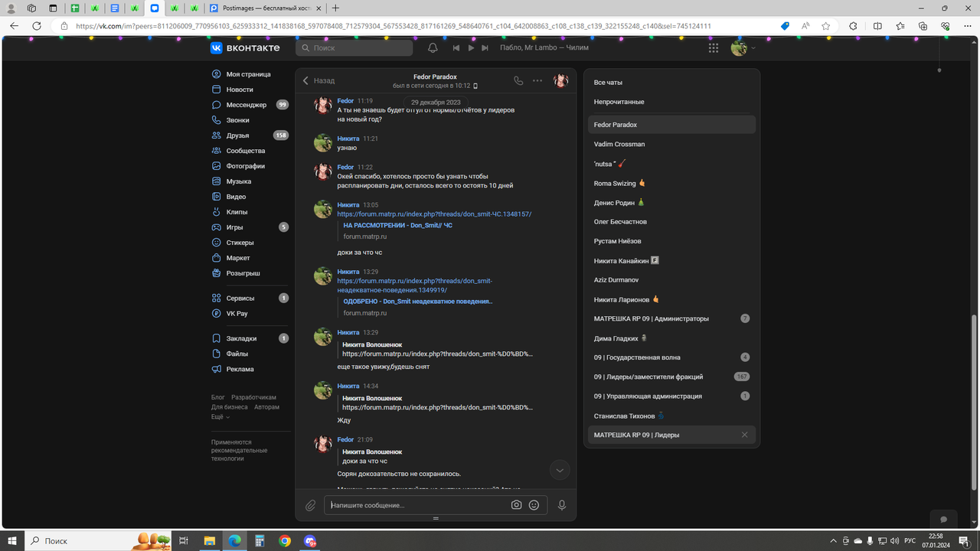Open the VK services grid icon
Screen dimensions: 980x551
(713, 47)
